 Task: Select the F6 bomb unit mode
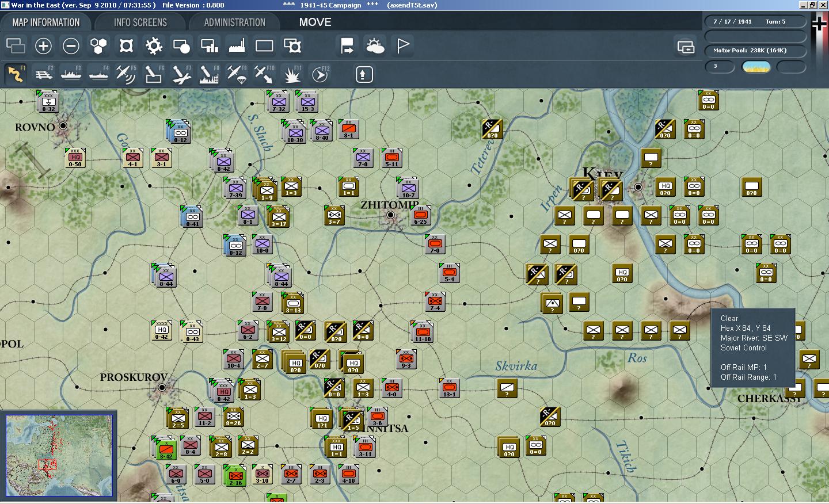pyautogui.click(x=154, y=74)
